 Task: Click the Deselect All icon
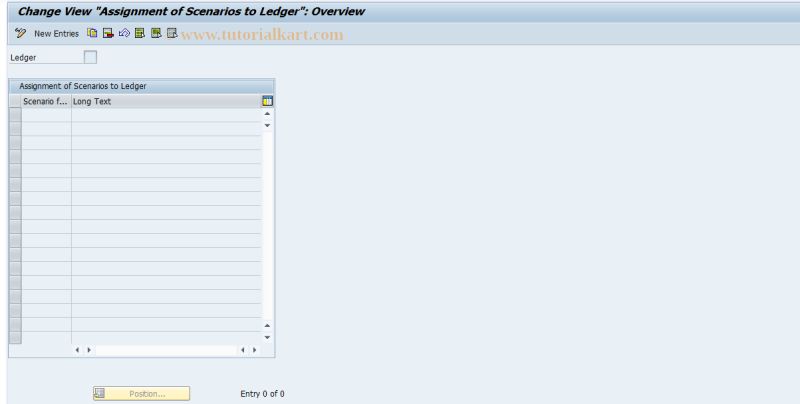tap(172, 33)
